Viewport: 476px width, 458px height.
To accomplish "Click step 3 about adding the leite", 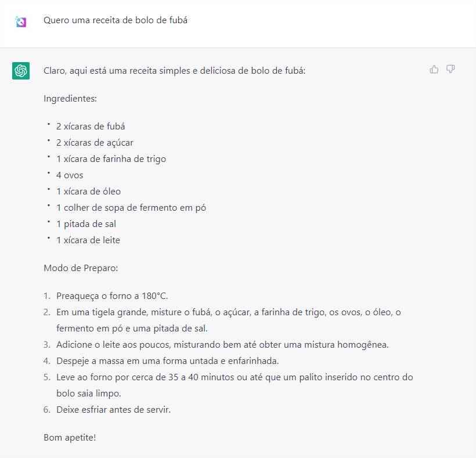I will 222,345.
